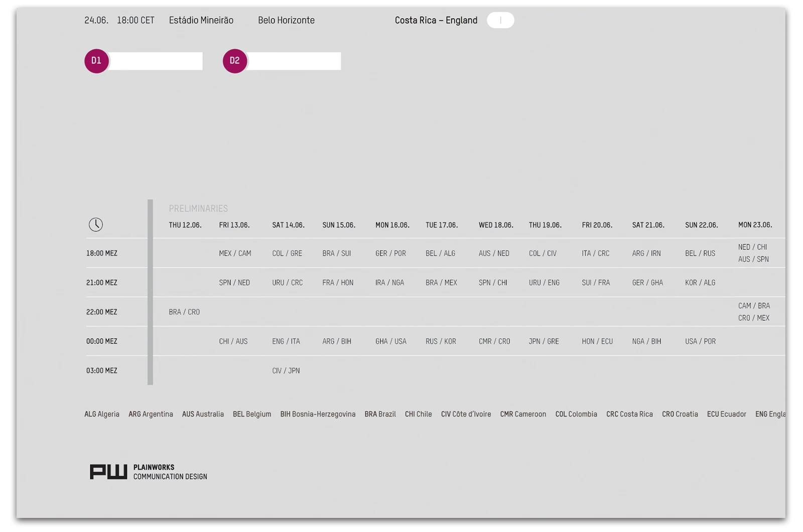Select the D1 group badge
This screenshot has width=803, height=532.
point(97,60)
